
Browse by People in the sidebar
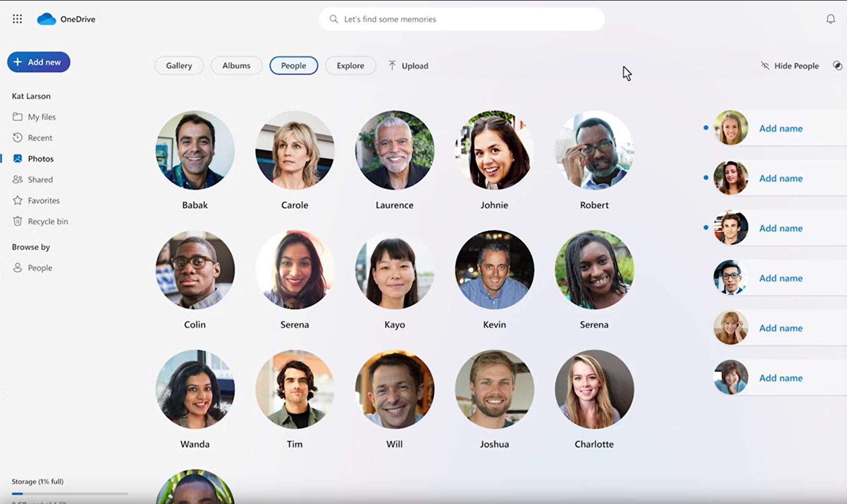point(32,267)
